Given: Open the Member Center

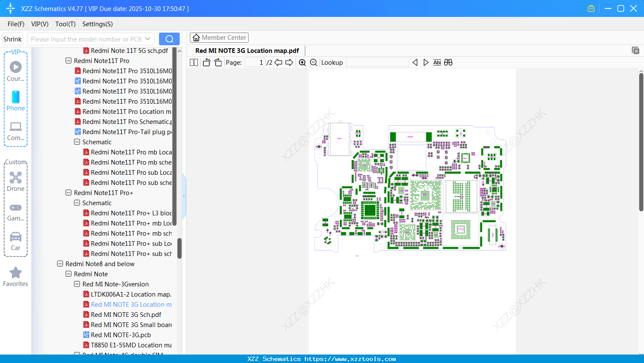Looking at the screenshot, I should pyautogui.click(x=219, y=37).
